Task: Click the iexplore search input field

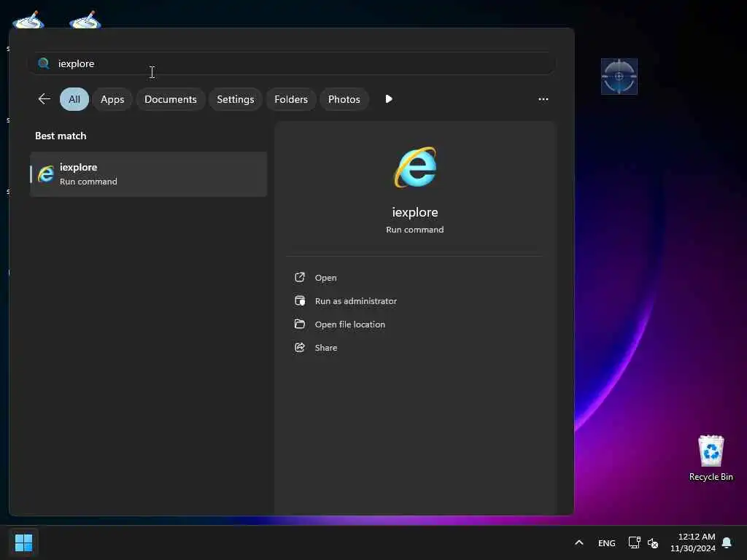Action: 292,63
